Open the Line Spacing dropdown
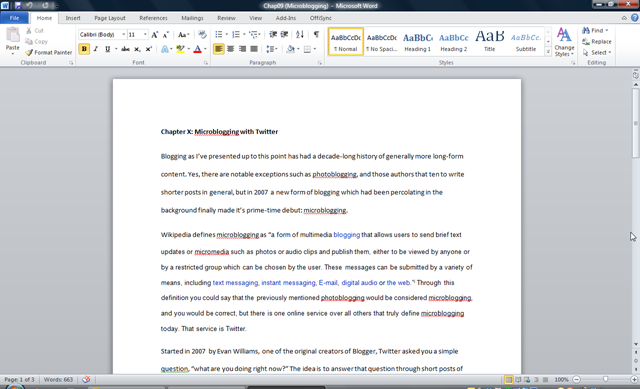Screen dimensions: 640x389 272,49
